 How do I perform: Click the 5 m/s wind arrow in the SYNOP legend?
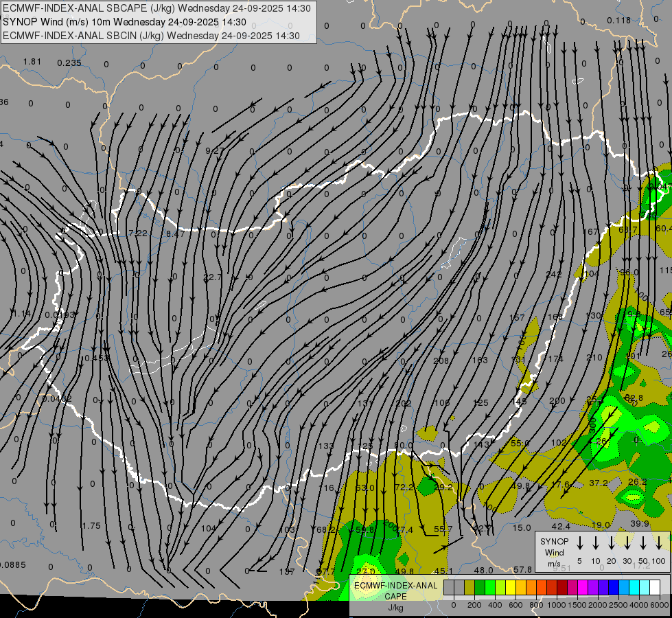click(x=579, y=543)
